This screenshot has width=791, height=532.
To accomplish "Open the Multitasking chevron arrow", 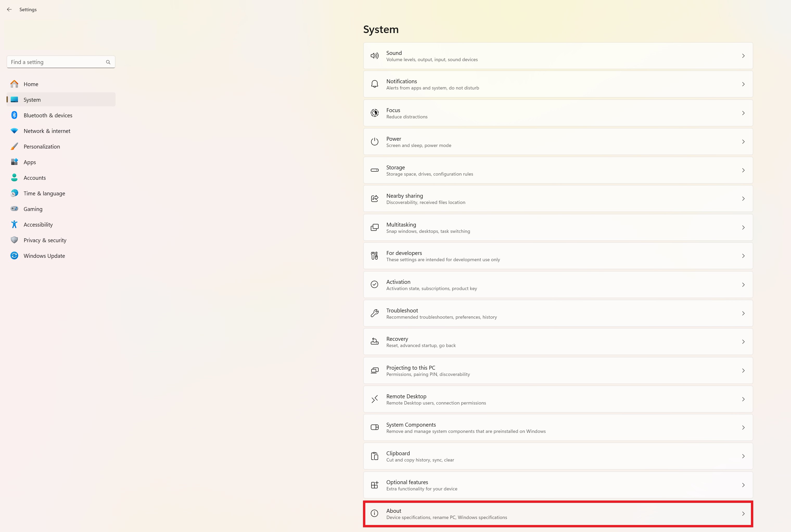I will click(x=743, y=228).
